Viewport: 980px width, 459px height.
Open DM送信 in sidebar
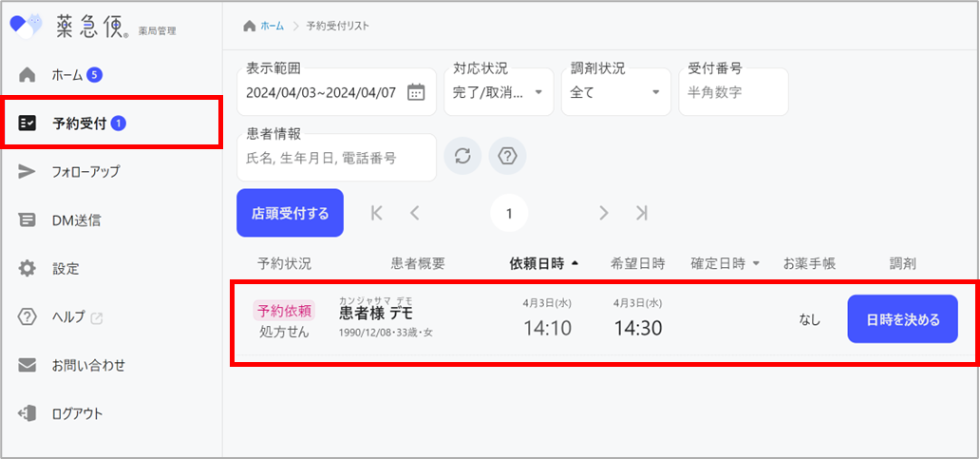click(x=76, y=220)
